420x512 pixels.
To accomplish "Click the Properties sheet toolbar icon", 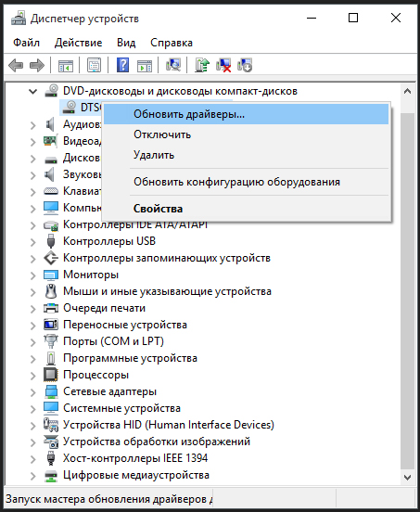I will tap(94, 65).
